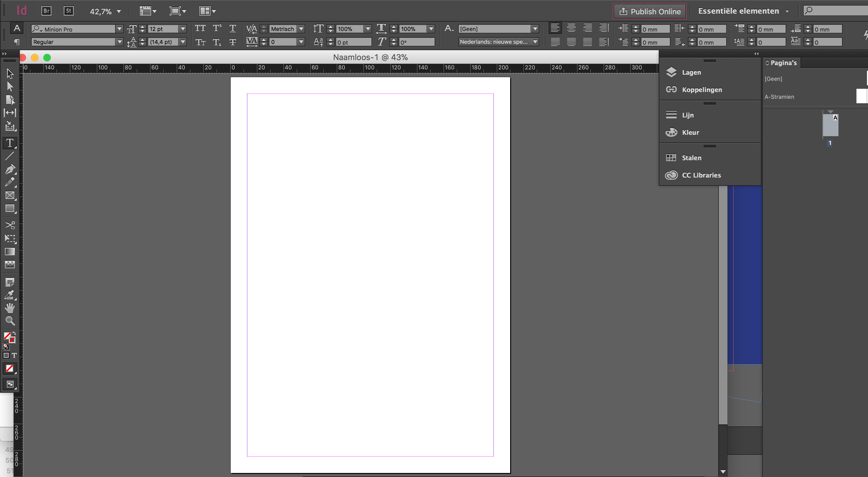Select the Pagina's panel tab
868x477 pixels.
coord(781,63)
